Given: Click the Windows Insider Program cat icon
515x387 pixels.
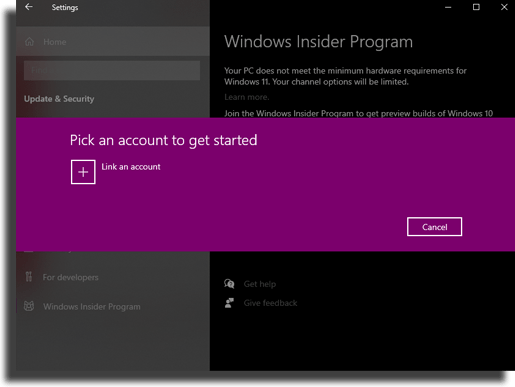Looking at the screenshot, I should coord(29,306).
